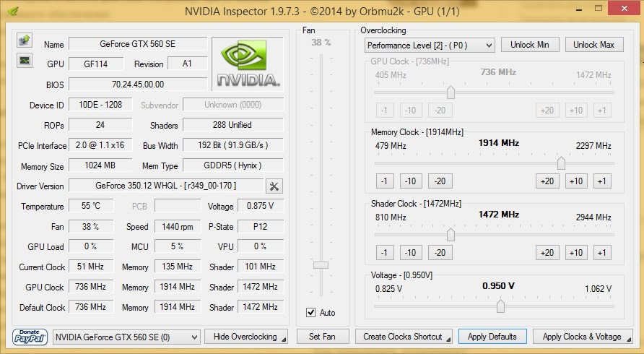Decrease Memory Clock by 10 MHz

coord(411,181)
